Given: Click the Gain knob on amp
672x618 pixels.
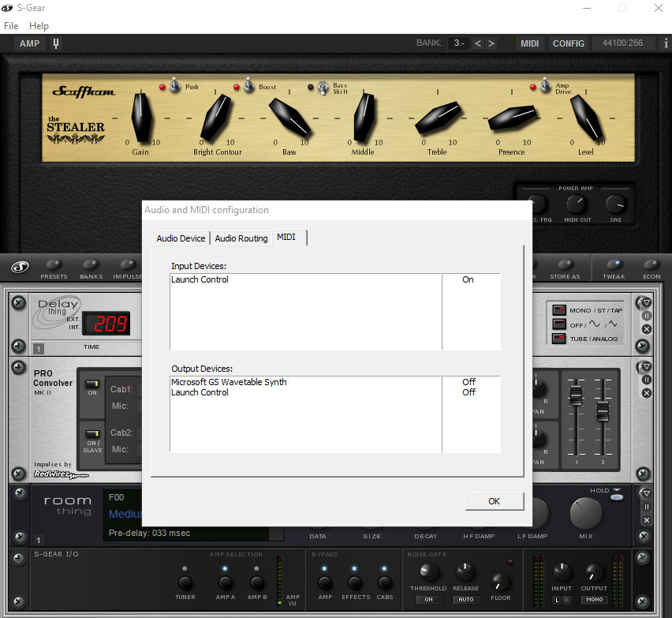Looking at the screenshot, I should (x=141, y=117).
